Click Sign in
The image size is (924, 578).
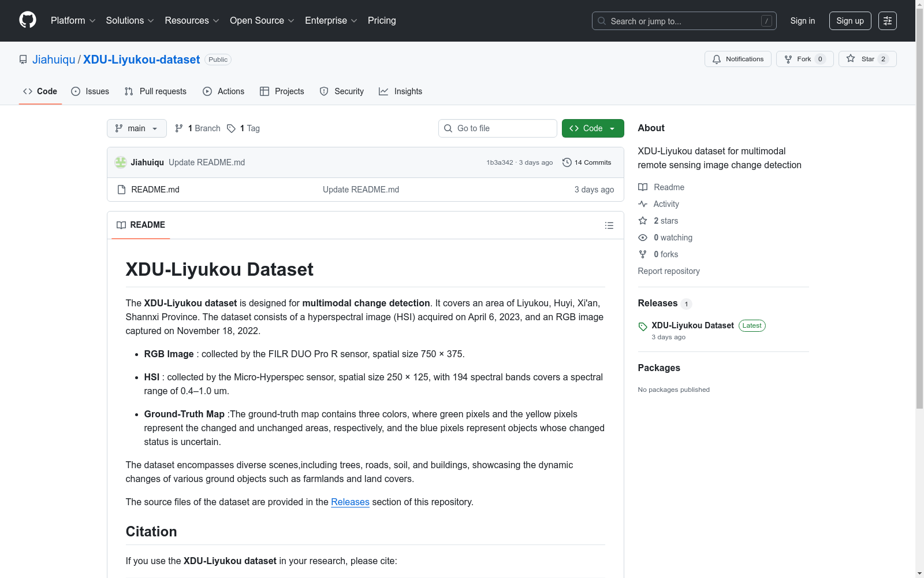[x=803, y=21]
